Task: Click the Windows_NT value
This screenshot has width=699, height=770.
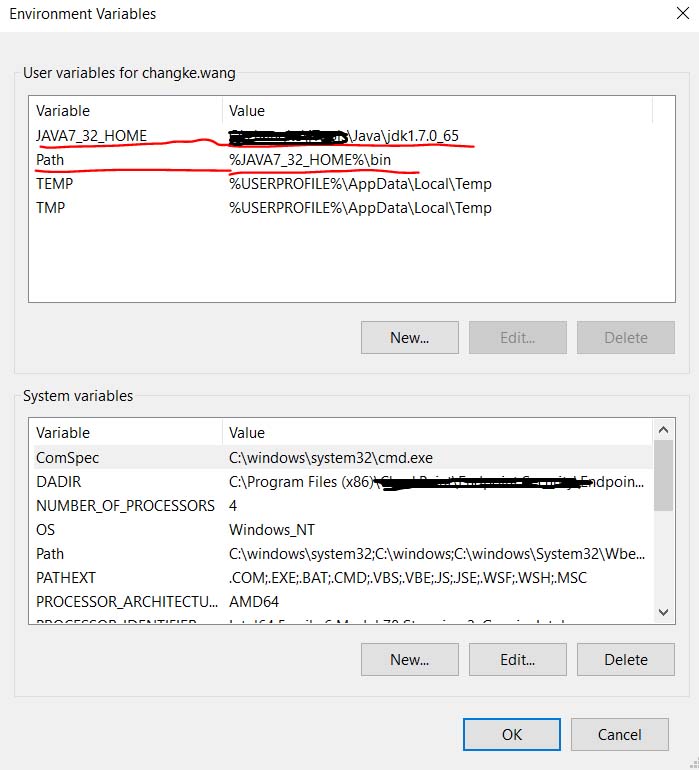Action: [272, 530]
